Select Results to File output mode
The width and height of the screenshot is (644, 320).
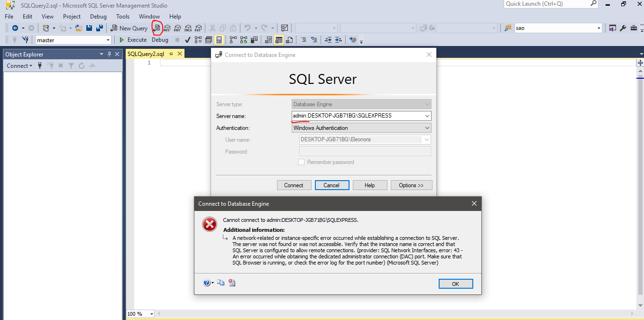(x=289, y=40)
